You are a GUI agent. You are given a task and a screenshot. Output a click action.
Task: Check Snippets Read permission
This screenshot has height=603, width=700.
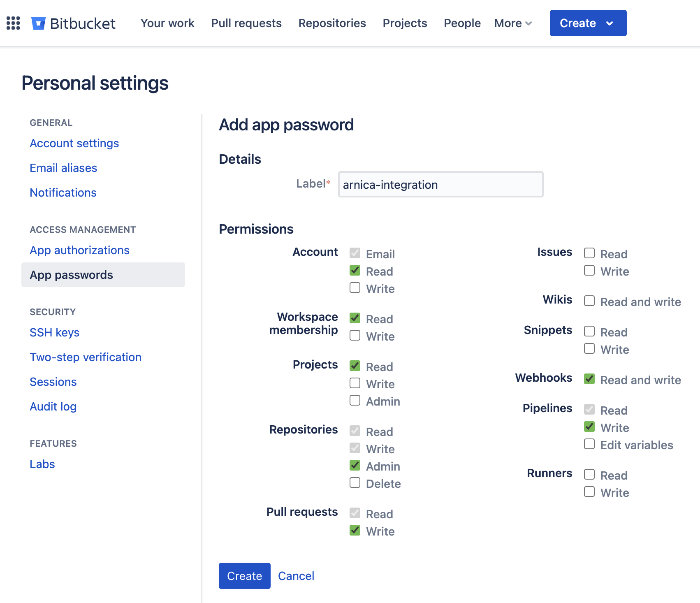589,332
